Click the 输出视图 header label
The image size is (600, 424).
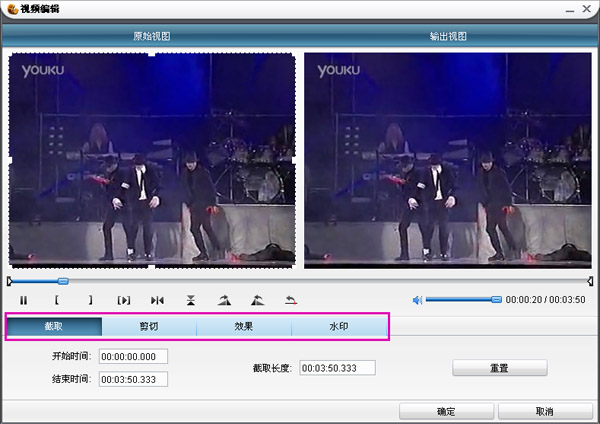[448, 36]
